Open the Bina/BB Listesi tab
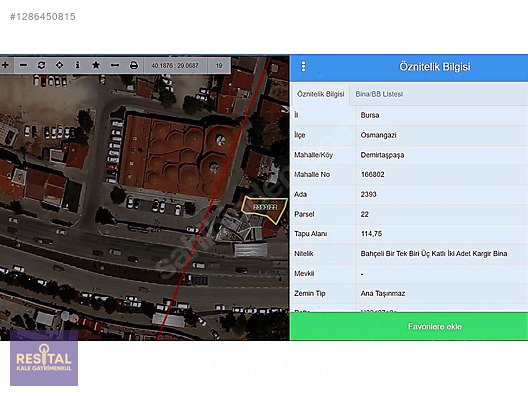The height and width of the screenshot is (396, 528). (x=379, y=94)
